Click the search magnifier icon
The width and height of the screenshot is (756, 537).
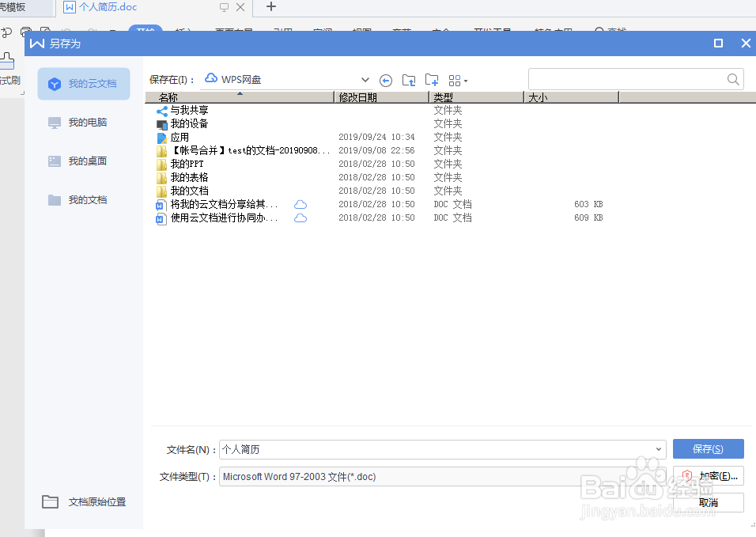click(733, 79)
